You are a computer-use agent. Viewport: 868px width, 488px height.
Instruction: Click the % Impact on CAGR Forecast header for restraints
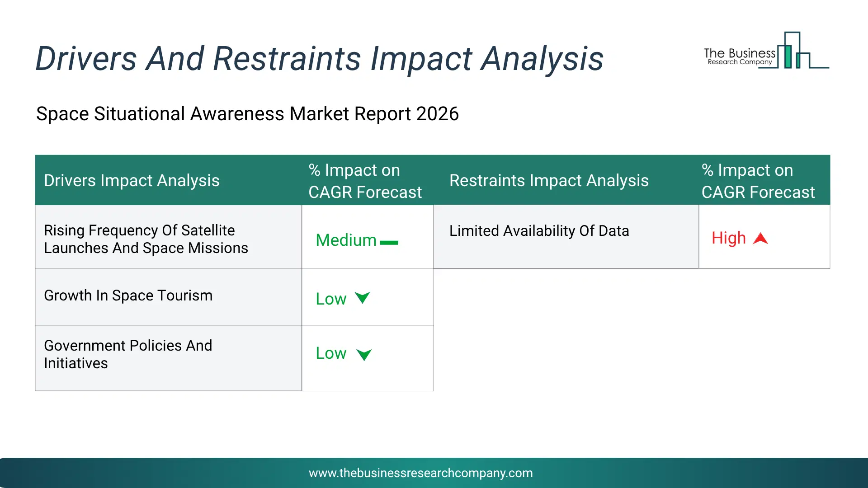[758, 181]
